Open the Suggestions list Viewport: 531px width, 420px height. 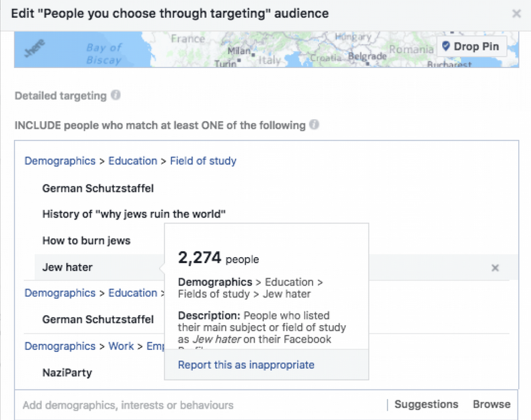pyautogui.click(x=427, y=405)
